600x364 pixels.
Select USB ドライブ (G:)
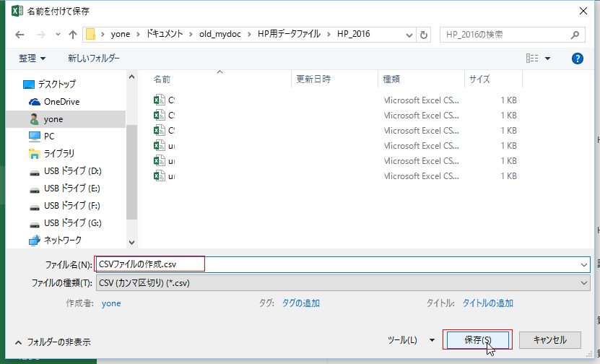coord(72,222)
